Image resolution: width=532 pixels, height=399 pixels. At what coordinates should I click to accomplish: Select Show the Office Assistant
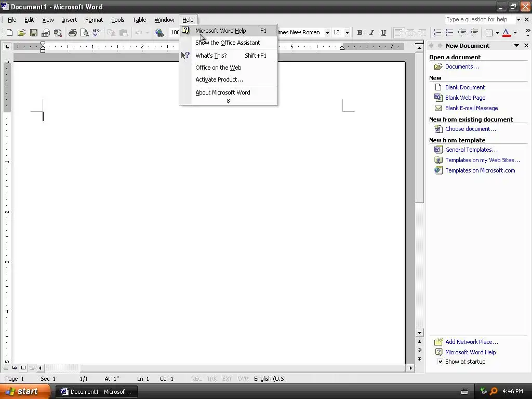tap(229, 43)
